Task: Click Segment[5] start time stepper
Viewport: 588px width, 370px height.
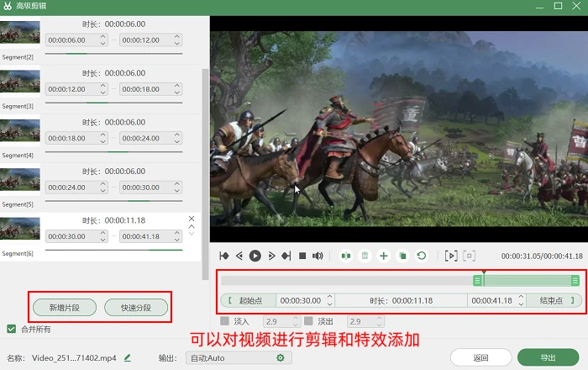Action: 102,188
